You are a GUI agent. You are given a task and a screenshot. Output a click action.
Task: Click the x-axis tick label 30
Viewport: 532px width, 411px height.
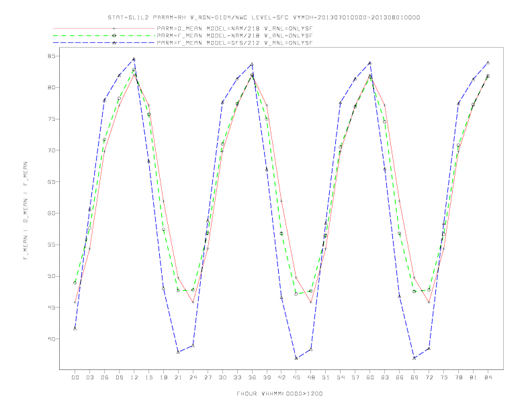[222, 377]
